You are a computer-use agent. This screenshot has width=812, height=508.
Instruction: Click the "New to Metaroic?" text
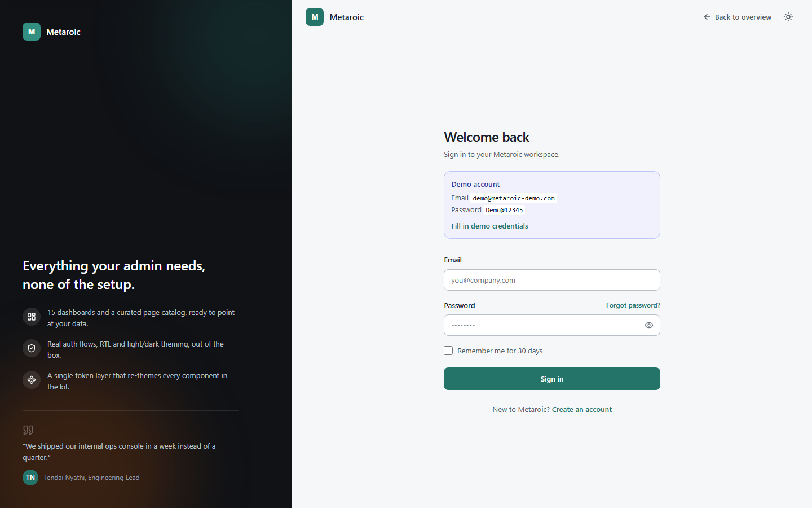click(x=521, y=410)
